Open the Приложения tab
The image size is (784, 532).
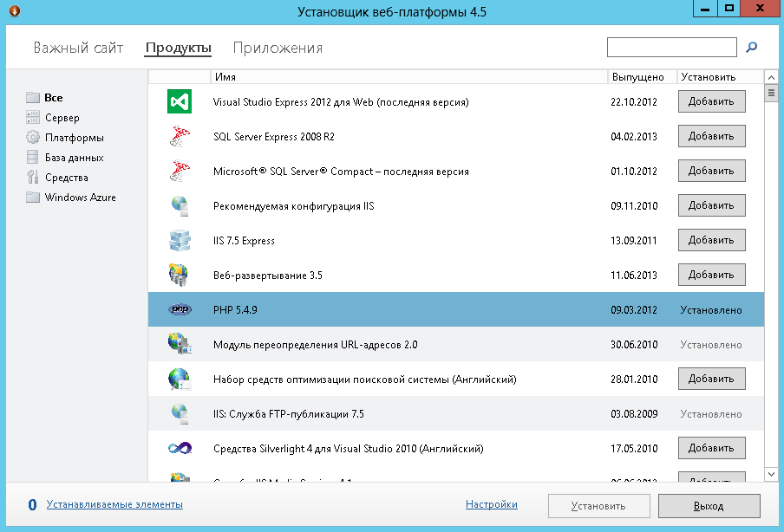coord(278,49)
